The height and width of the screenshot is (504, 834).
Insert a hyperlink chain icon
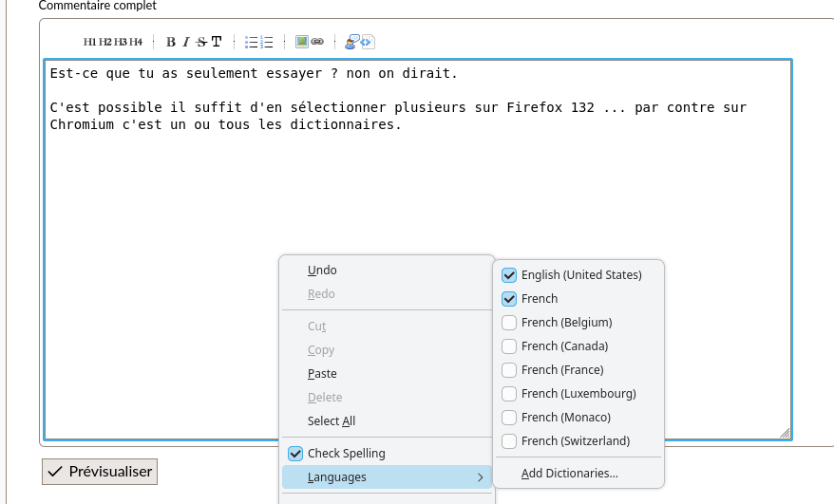point(317,42)
